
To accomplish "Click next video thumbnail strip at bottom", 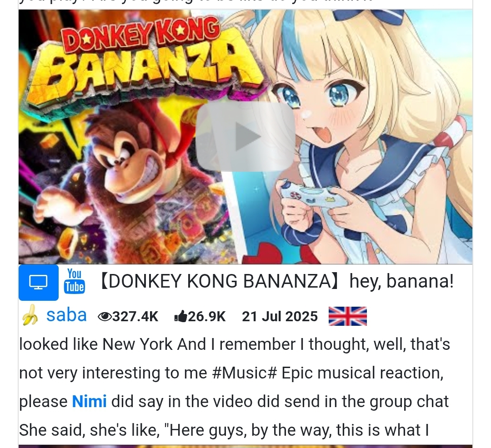I will 245,447.
